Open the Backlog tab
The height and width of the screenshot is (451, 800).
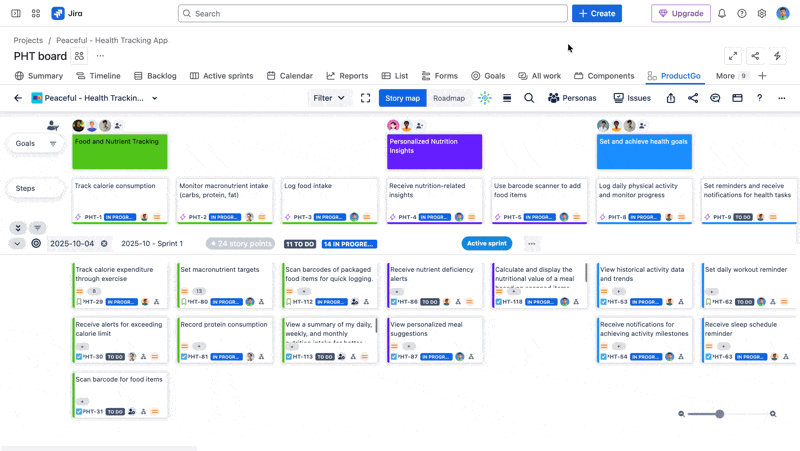[x=155, y=76]
